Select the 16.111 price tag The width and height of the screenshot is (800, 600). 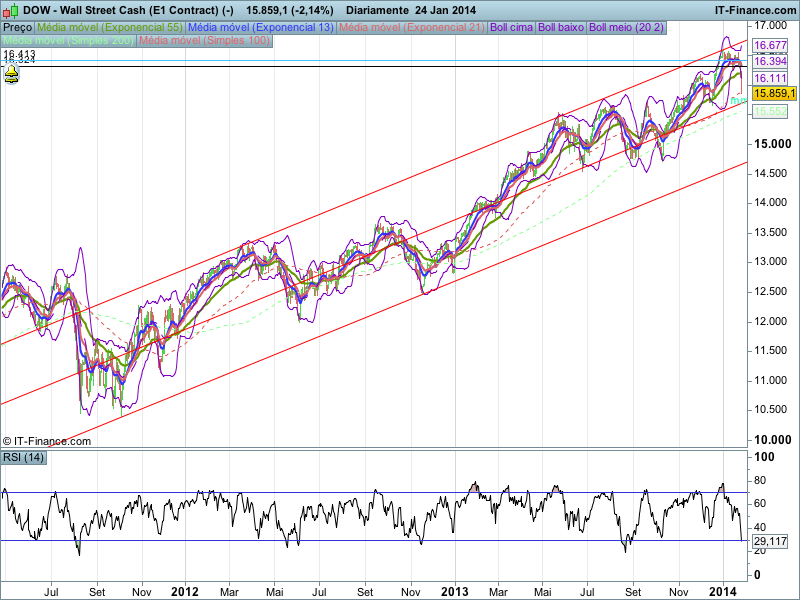click(770, 78)
